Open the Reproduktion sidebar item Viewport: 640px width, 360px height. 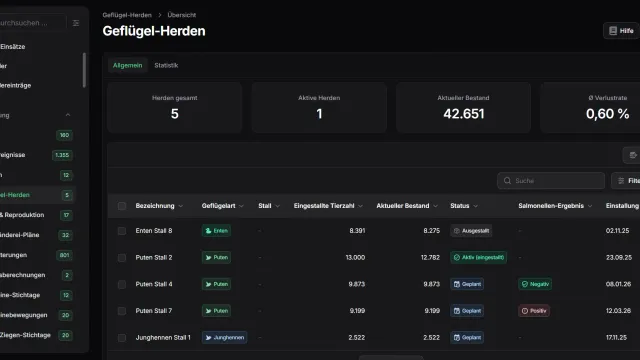coord(38,215)
